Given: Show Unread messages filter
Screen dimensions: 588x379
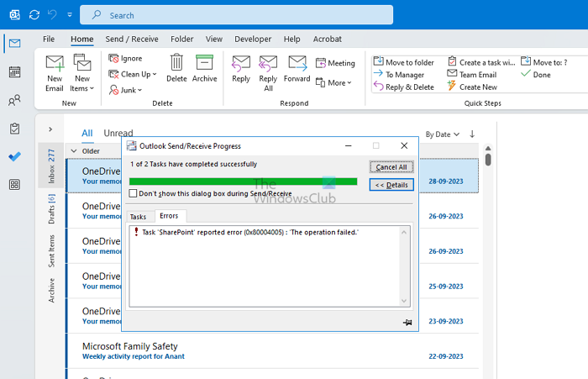Looking at the screenshot, I should point(118,134).
